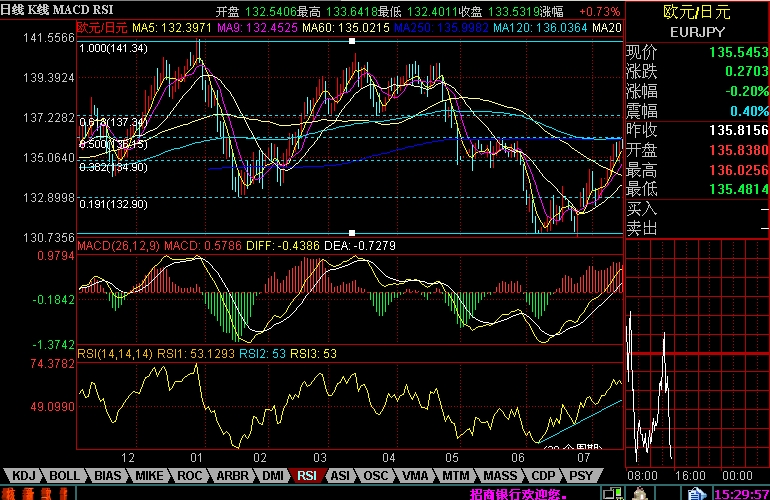This screenshot has width=770, height=500.
Task: Click the MA5: 132.3971 legend value
Action: point(172,28)
